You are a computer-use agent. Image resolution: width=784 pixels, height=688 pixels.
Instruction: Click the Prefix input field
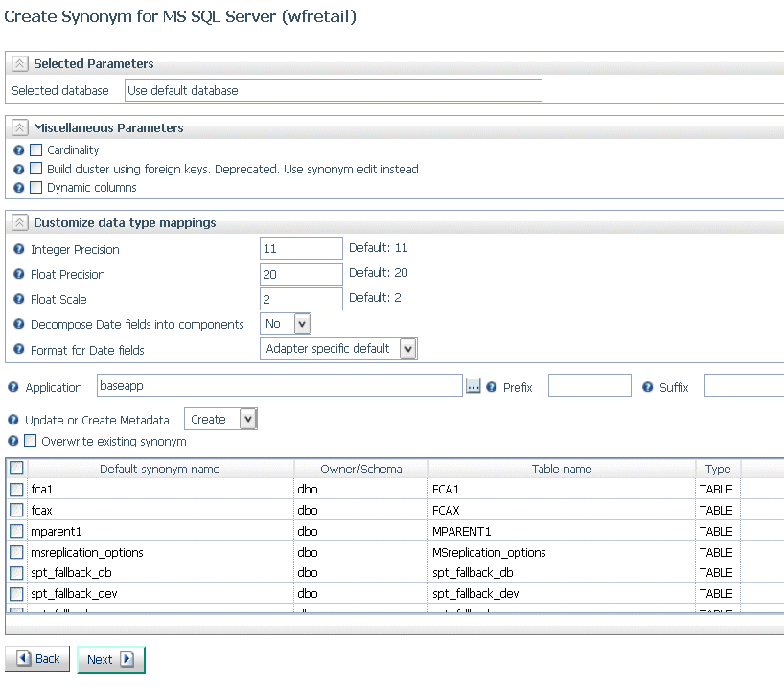589,385
